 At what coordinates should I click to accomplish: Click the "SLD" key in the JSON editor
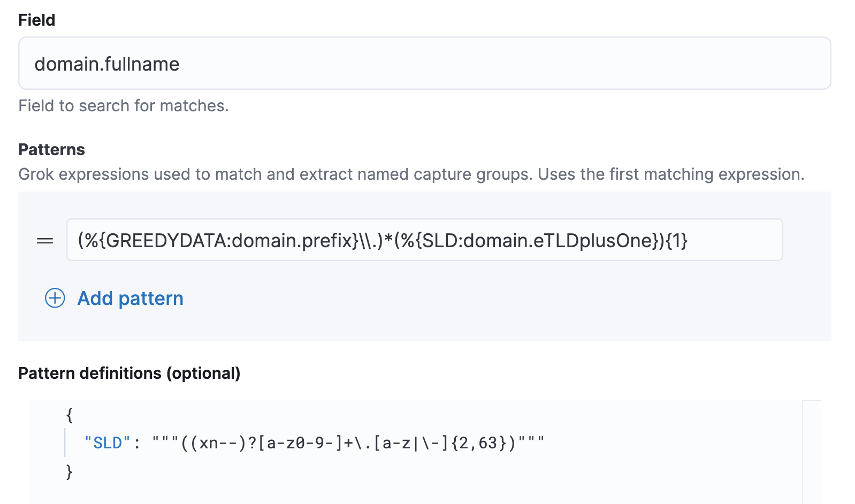(x=108, y=443)
